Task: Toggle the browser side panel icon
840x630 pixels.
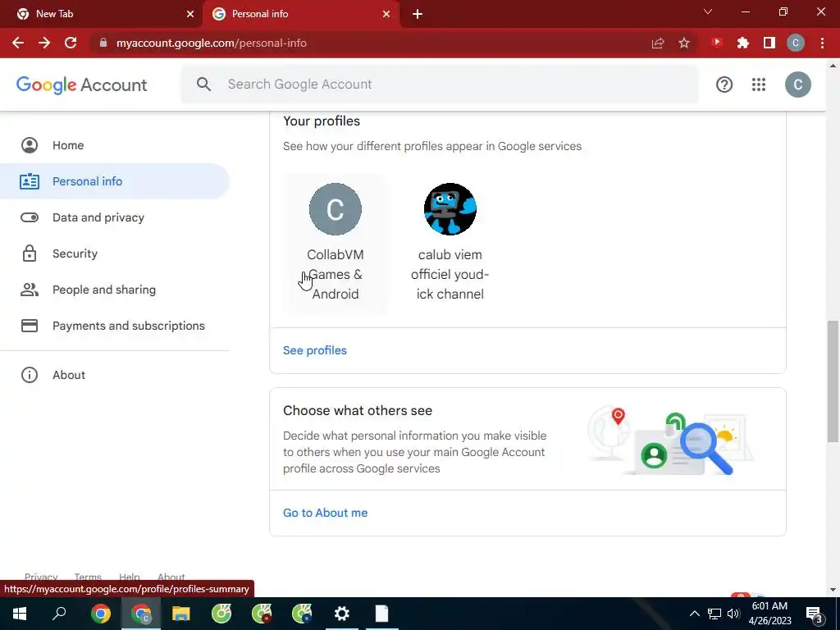Action: 769,43
